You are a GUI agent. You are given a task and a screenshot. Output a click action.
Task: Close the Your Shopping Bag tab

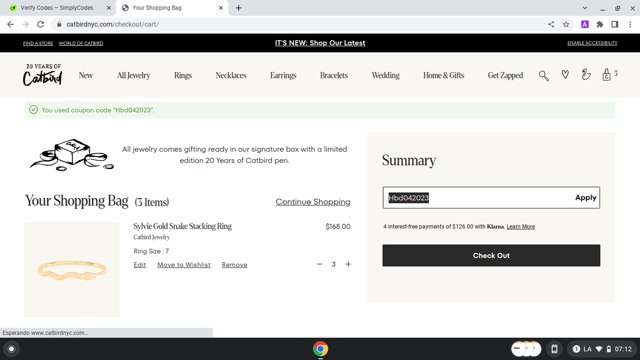pyautogui.click(x=221, y=8)
